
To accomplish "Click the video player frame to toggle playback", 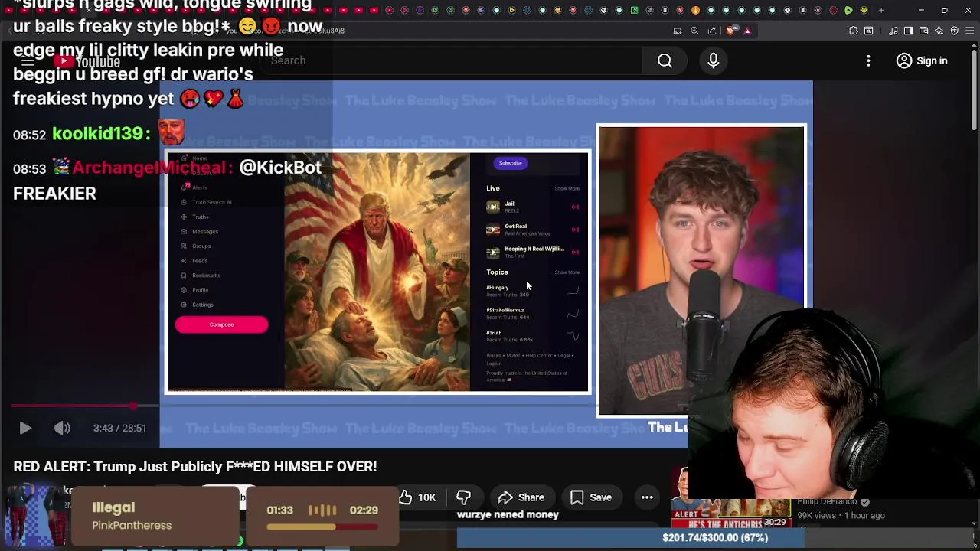I will (x=486, y=264).
